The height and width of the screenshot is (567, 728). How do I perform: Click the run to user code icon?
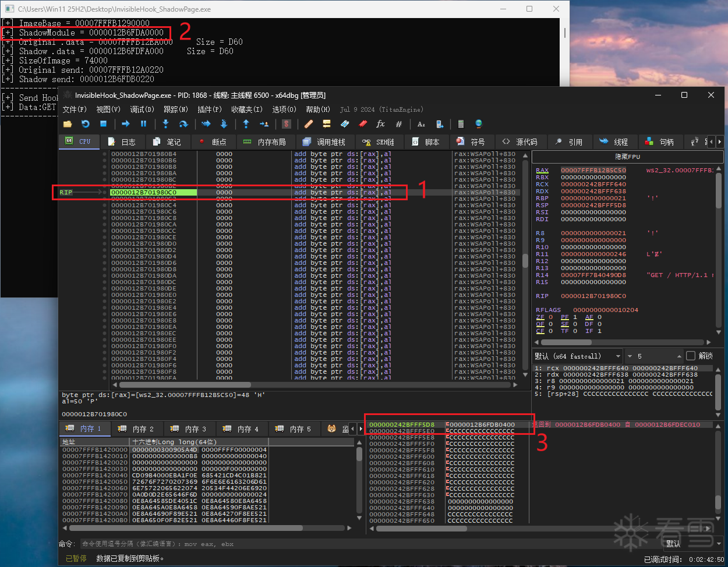click(264, 124)
